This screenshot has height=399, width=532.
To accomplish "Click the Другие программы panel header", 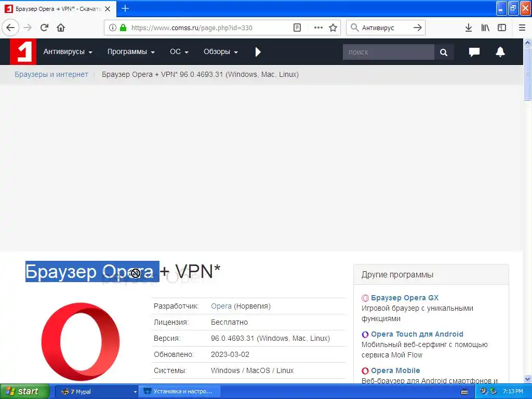I will click(431, 274).
